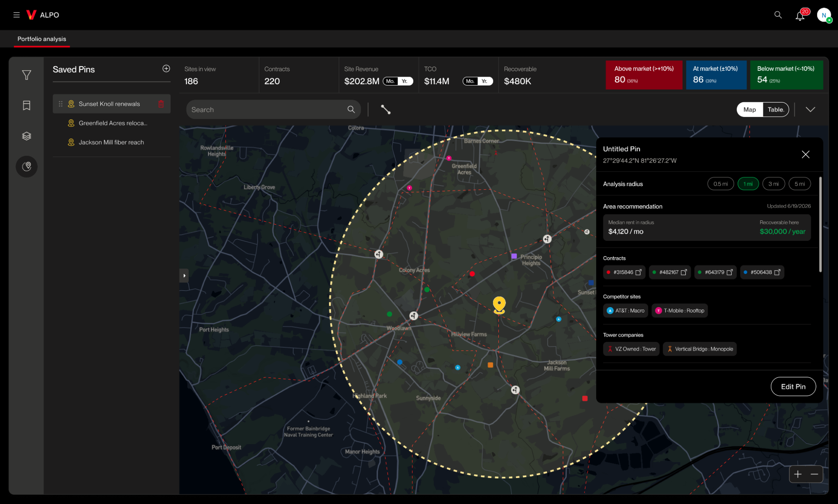Select Sunset Knoll renewals pin
Screen dimensions: 838x504
click(x=112, y=104)
